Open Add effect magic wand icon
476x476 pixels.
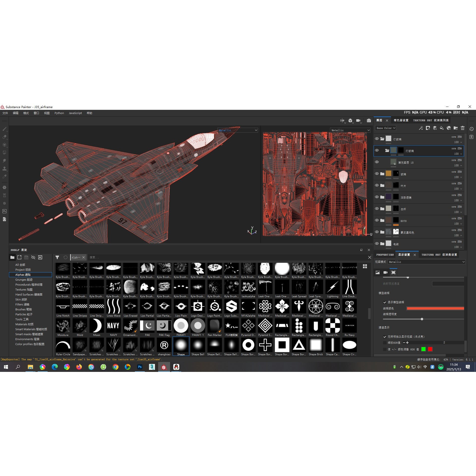point(421,128)
